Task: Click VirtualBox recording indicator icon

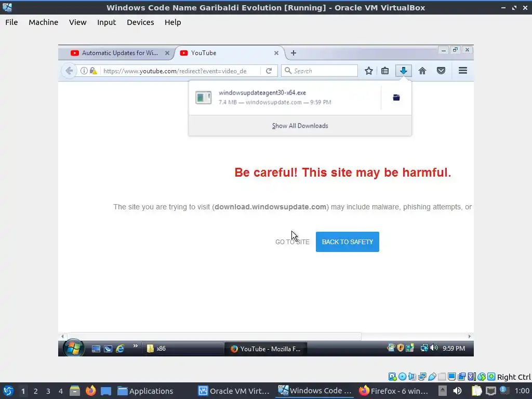Action: pos(461,377)
